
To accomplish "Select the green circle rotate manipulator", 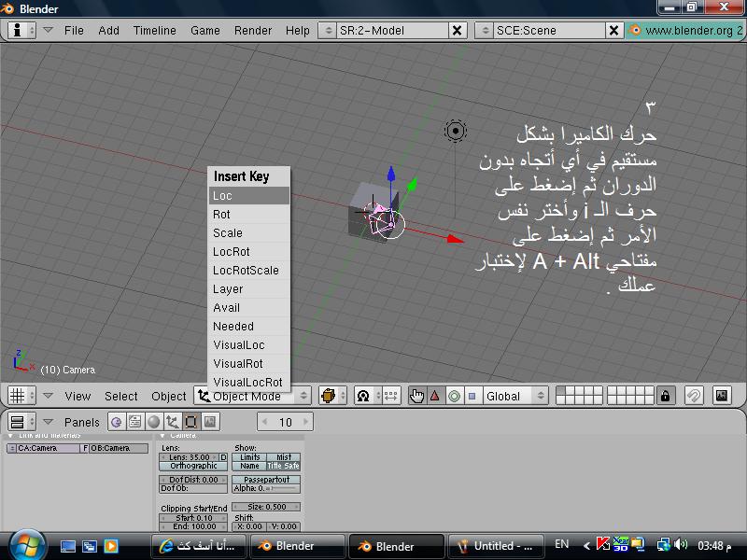I will [454, 396].
